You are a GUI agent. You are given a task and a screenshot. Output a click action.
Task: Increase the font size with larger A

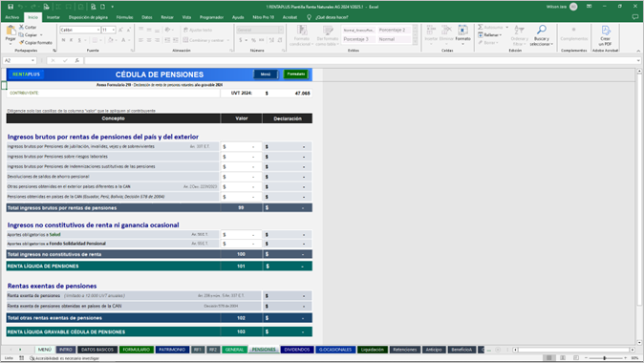tap(120, 30)
